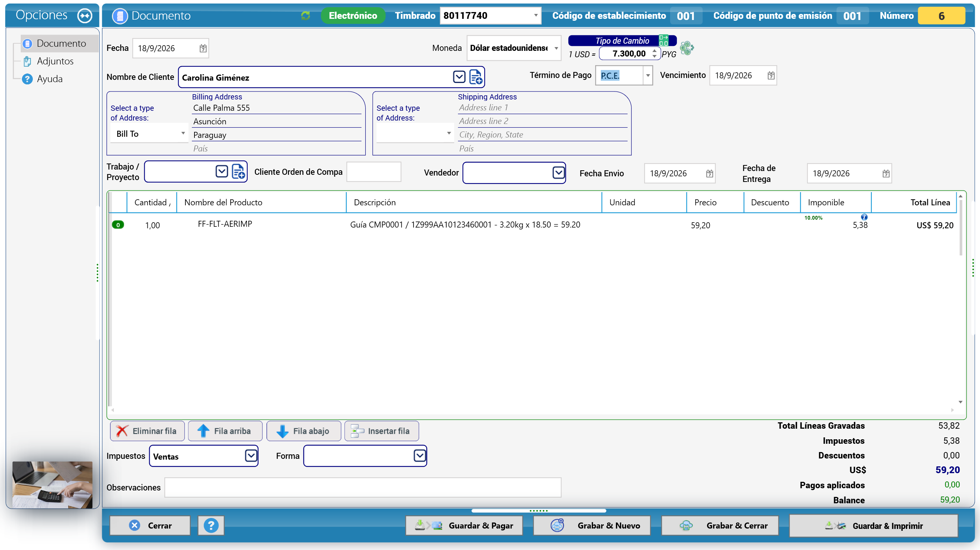980x550 pixels.
Task: Click Fila arriba button
Action: (x=225, y=431)
